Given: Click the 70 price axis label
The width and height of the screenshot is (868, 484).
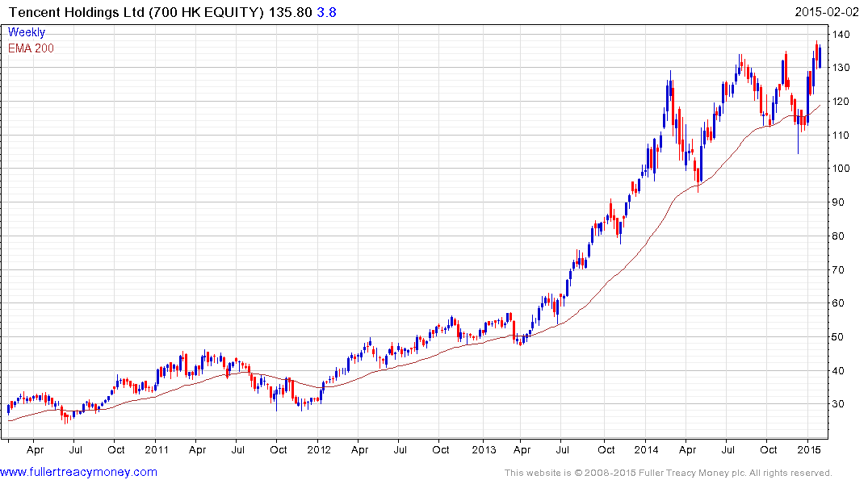Looking at the screenshot, I should 837,270.
